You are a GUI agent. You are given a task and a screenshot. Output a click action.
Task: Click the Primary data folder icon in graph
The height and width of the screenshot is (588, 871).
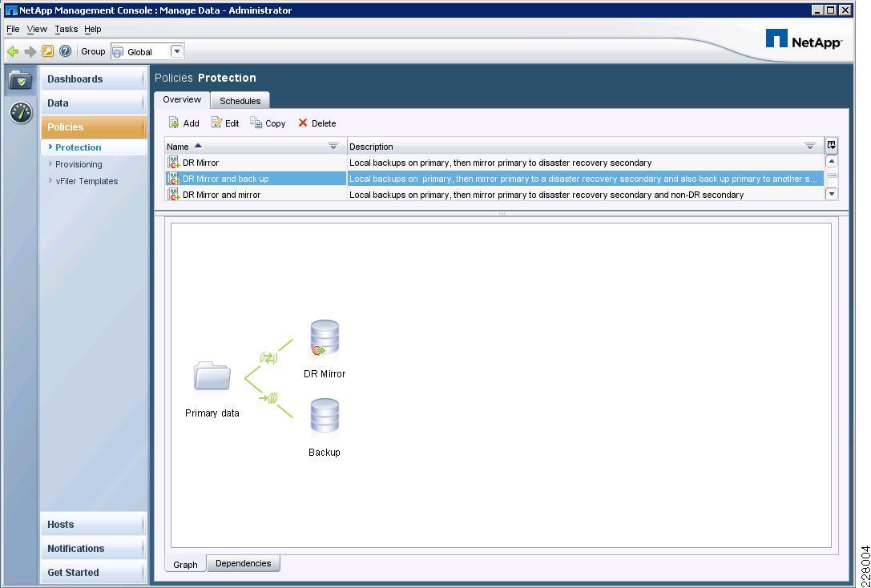212,376
